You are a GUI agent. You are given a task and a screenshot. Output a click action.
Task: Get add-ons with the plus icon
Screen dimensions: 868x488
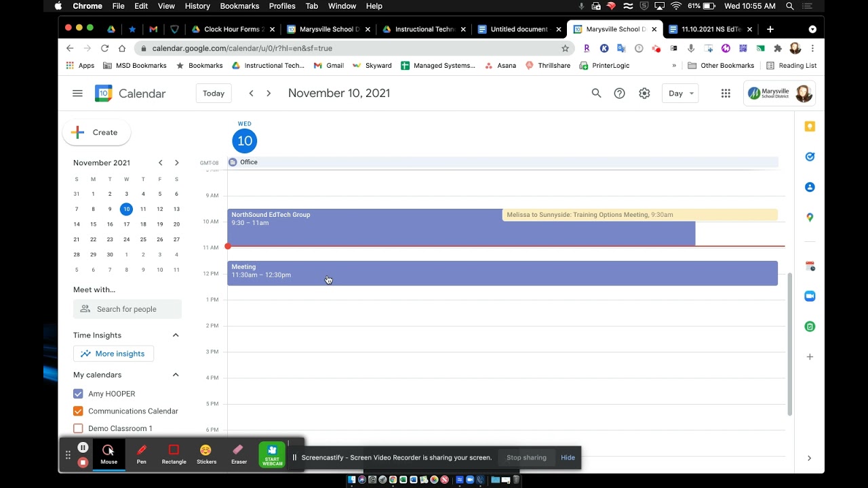coord(810,357)
